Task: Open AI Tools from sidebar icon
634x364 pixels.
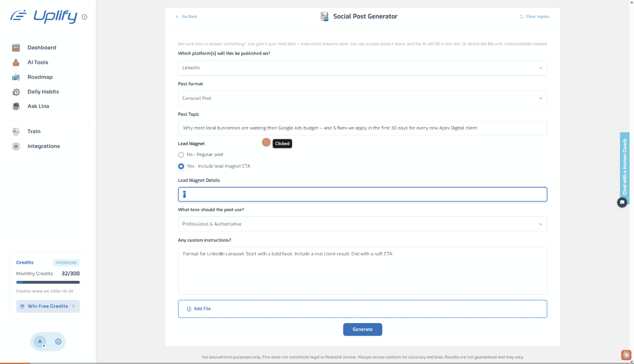Action: [x=16, y=62]
